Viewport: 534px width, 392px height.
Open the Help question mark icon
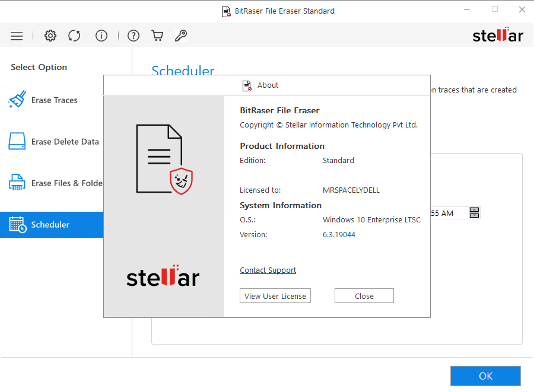(133, 36)
